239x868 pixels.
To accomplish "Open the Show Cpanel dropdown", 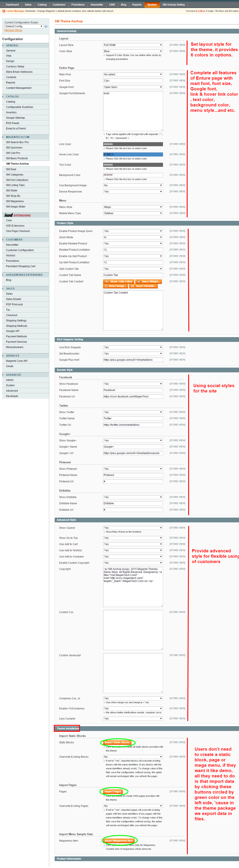I will (x=133, y=528).
